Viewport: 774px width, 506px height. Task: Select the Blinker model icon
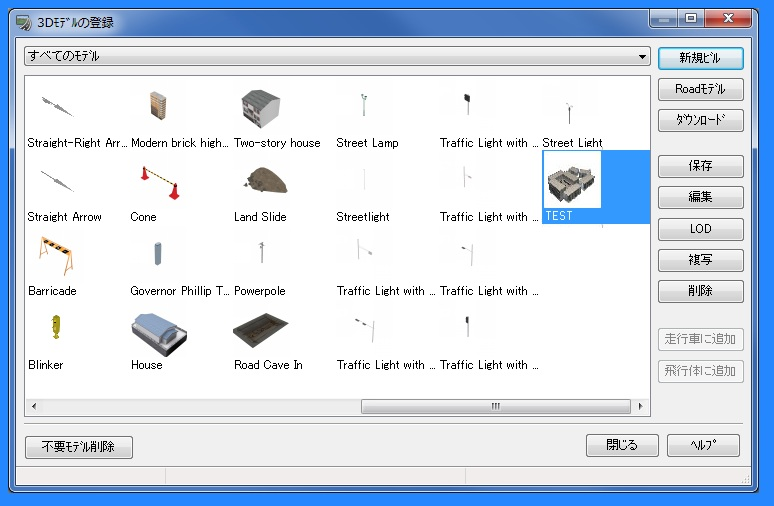click(x=56, y=327)
